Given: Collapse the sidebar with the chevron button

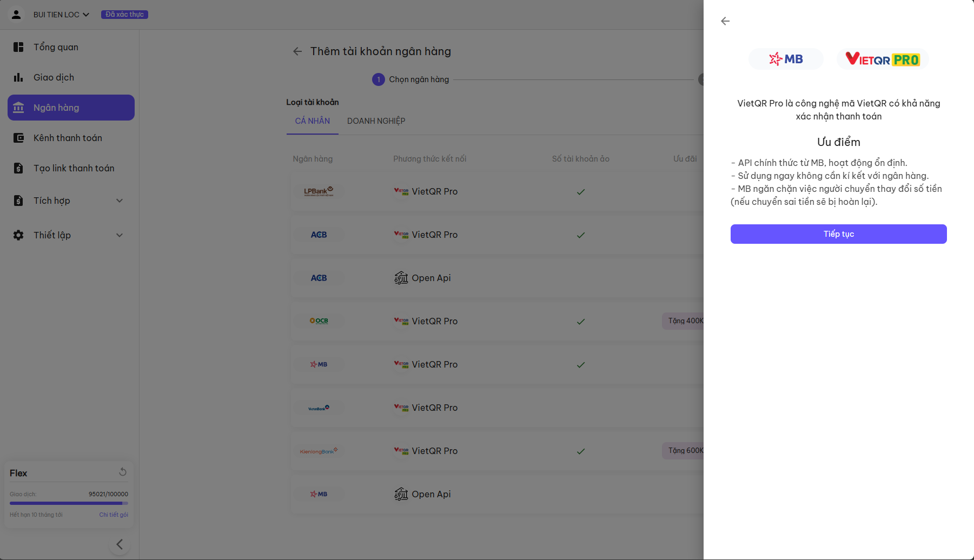Looking at the screenshot, I should tap(120, 544).
